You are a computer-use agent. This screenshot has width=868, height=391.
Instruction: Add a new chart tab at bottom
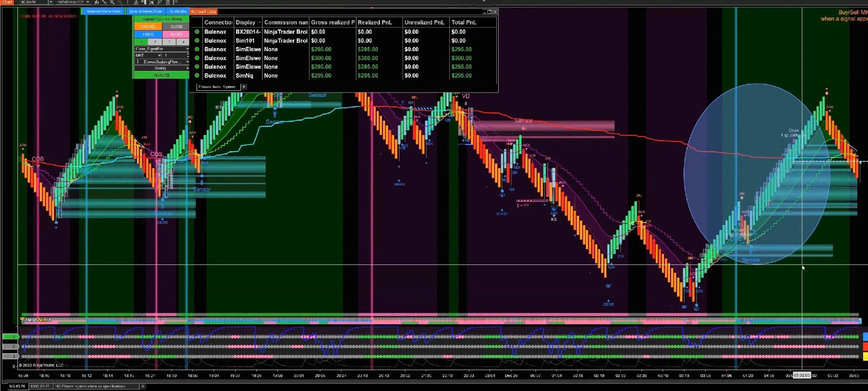[x=143, y=386]
